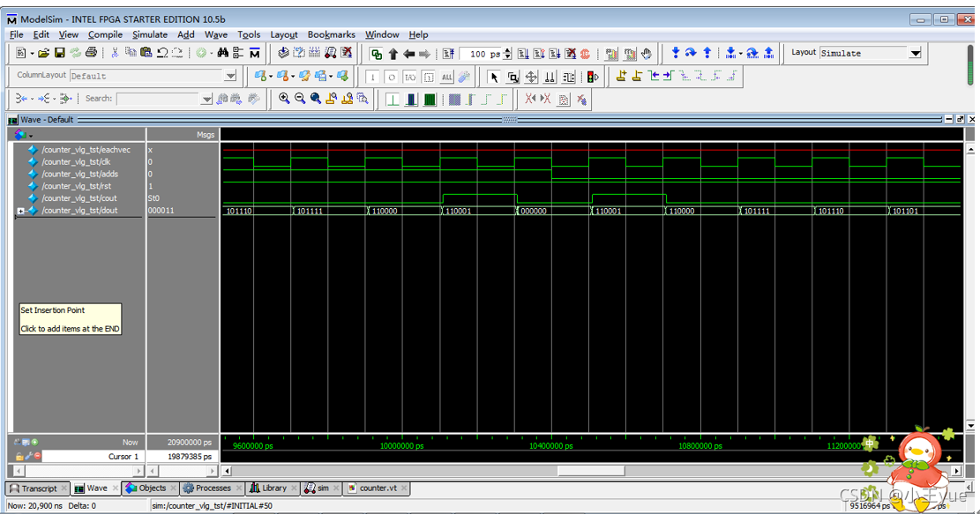
Task: Click the horizontal scrollbar thumb under the waveform
Action: tap(591, 471)
